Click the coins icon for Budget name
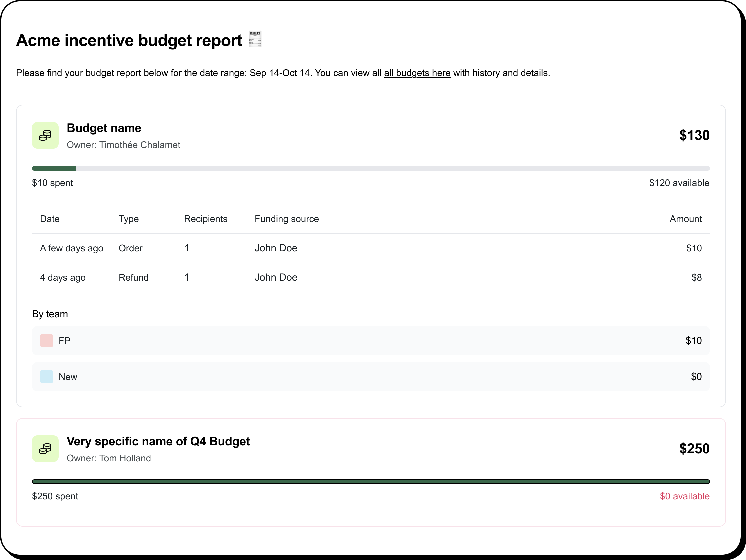The width and height of the screenshot is (746, 560). (45, 135)
